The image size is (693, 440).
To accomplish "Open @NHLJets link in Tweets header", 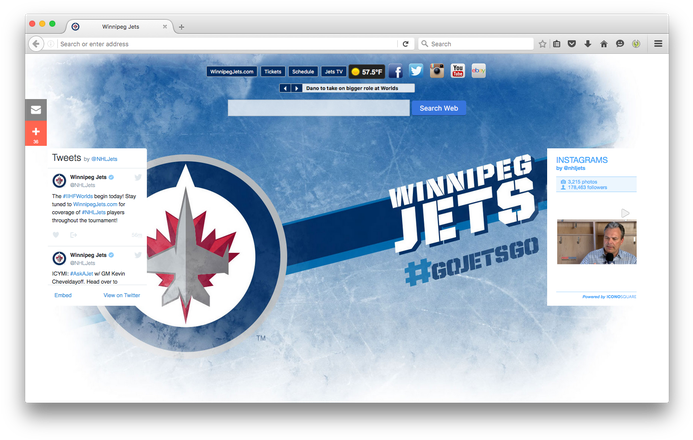I will click(104, 159).
